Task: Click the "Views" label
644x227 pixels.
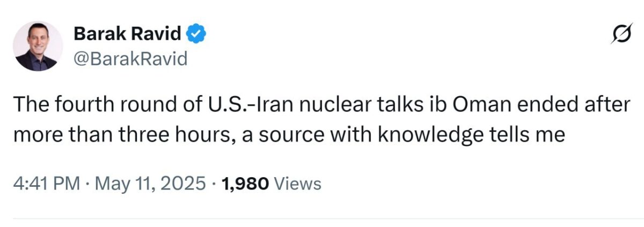Action: point(297,184)
